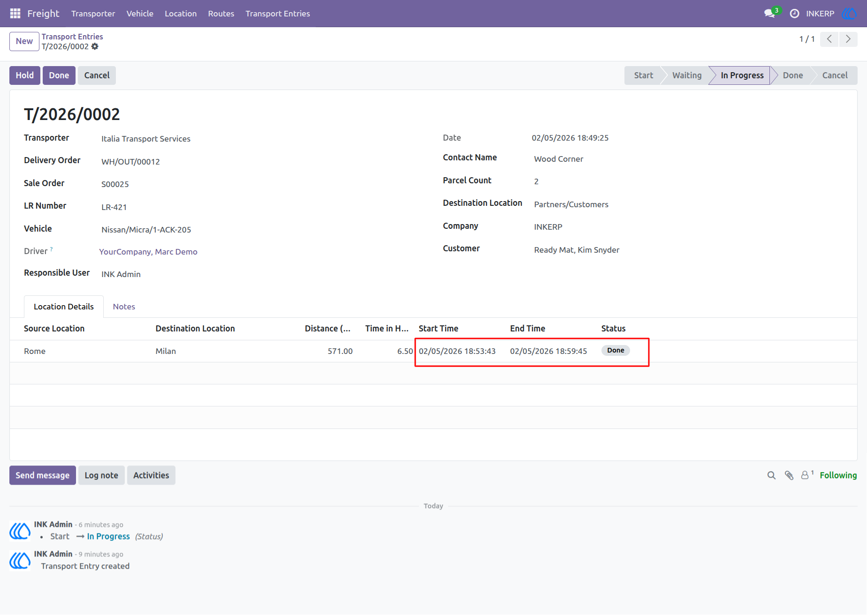Click the chatter search magnifier icon
Screen dimensions: 867x616
pos(771,475)
